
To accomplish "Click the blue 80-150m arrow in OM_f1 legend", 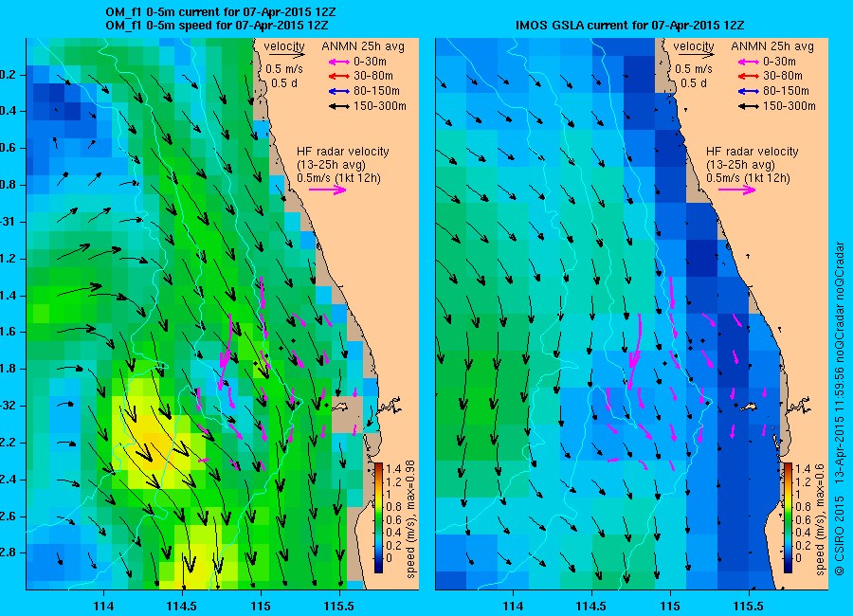I will pos(339,91).
